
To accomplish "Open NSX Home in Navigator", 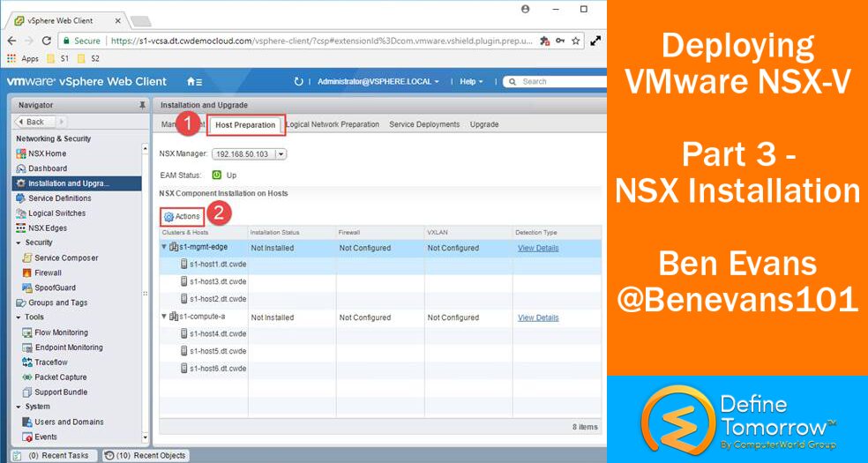I will point(41,153).
